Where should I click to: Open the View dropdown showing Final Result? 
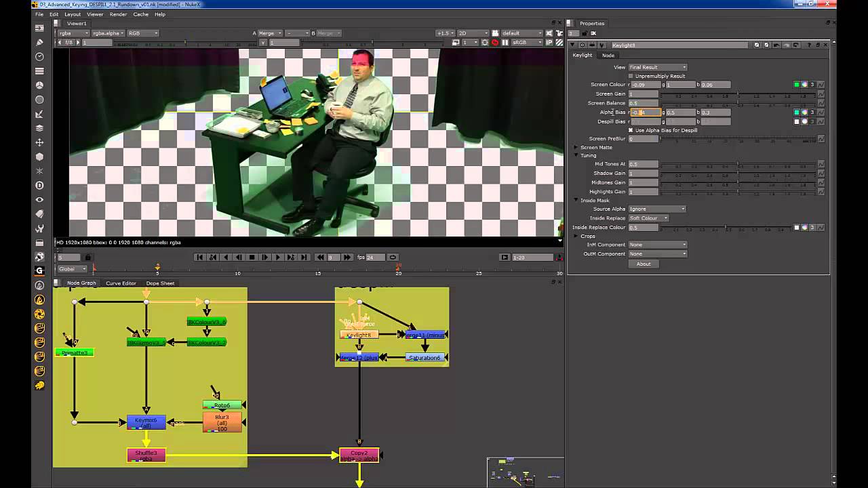657,67
